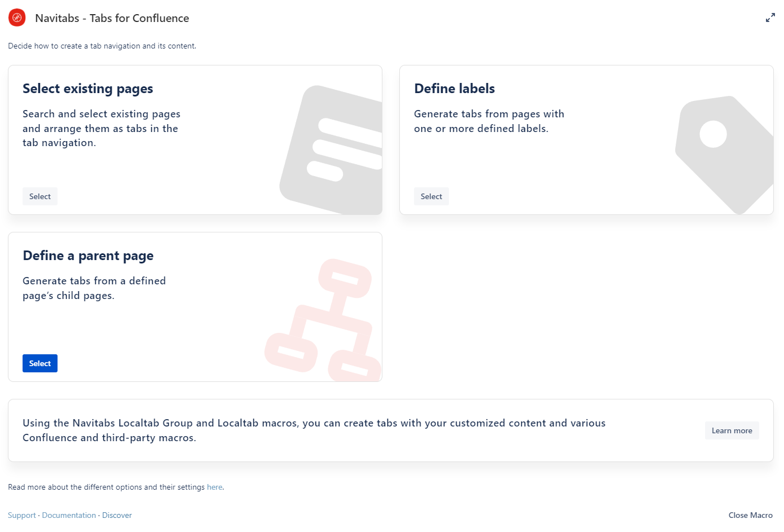Click the red Navitabs compass logo

17,18
